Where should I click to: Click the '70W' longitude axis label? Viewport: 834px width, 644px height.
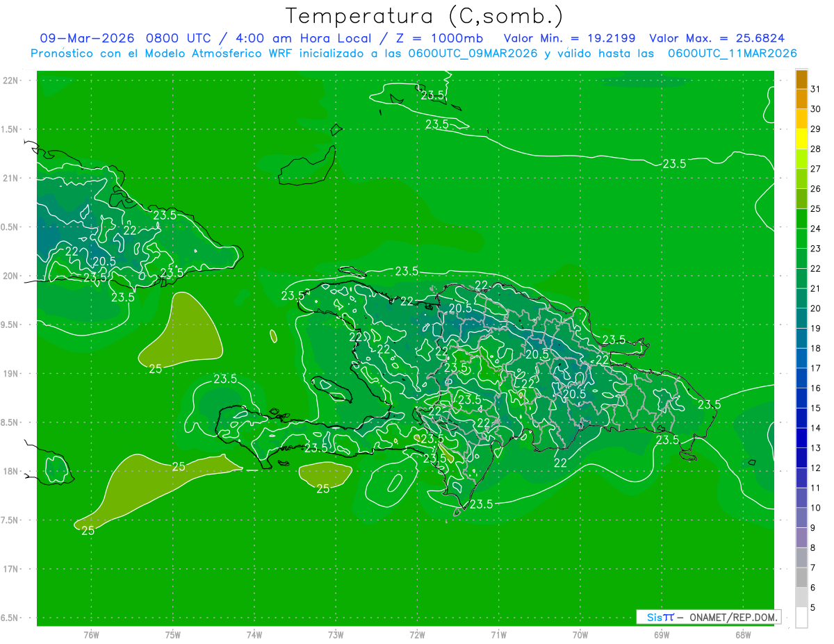[x=580, y=634]
